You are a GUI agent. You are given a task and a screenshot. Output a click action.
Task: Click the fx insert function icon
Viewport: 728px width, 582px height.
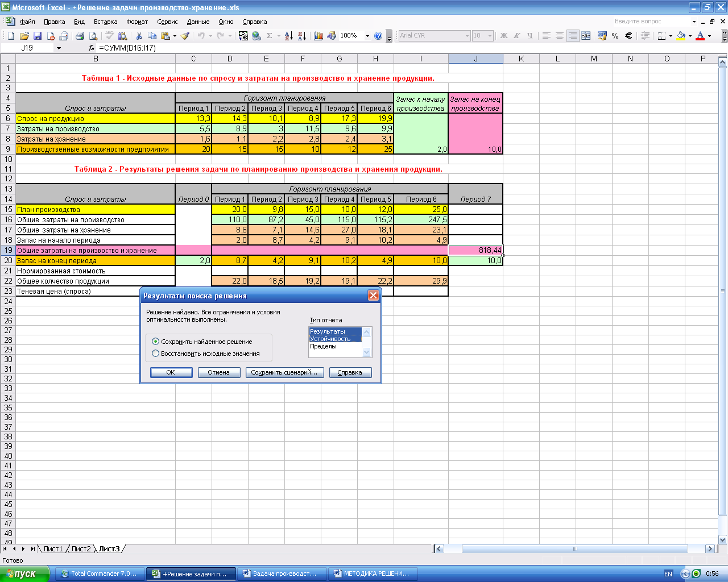[92, 48]
